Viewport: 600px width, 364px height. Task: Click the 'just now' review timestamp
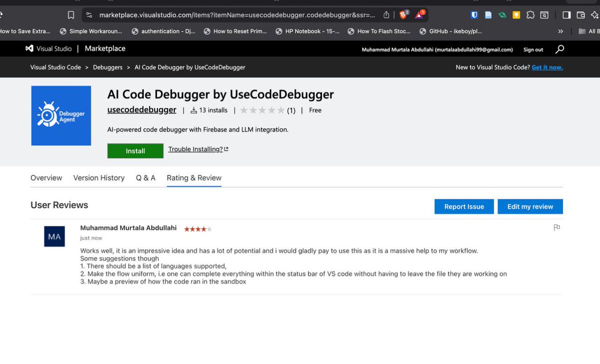(91, 238)
